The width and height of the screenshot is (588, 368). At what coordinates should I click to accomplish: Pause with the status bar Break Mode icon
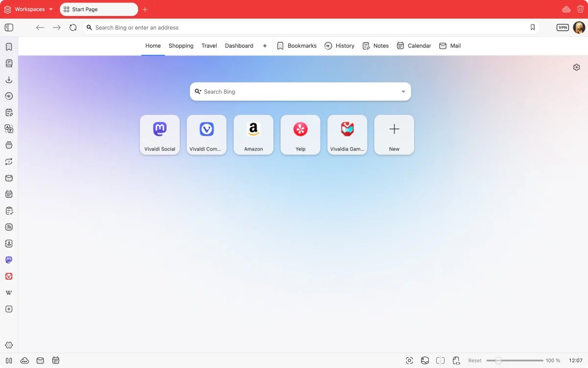coord(9,361)
